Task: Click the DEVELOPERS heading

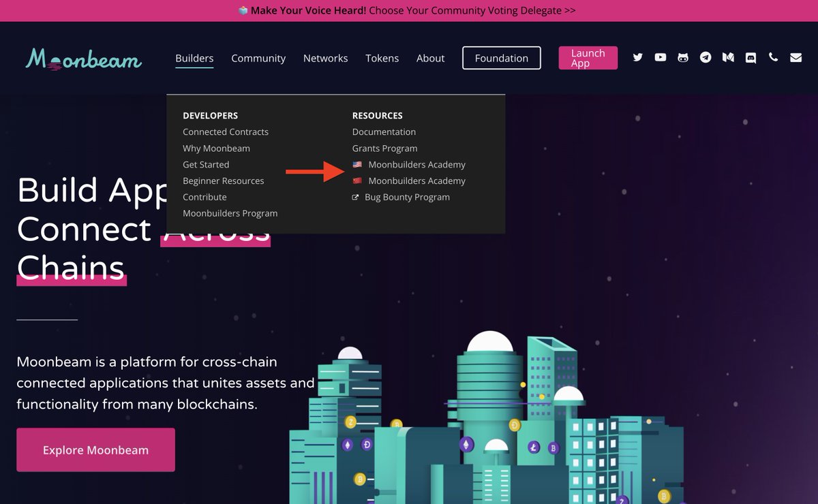Action: 210,116
